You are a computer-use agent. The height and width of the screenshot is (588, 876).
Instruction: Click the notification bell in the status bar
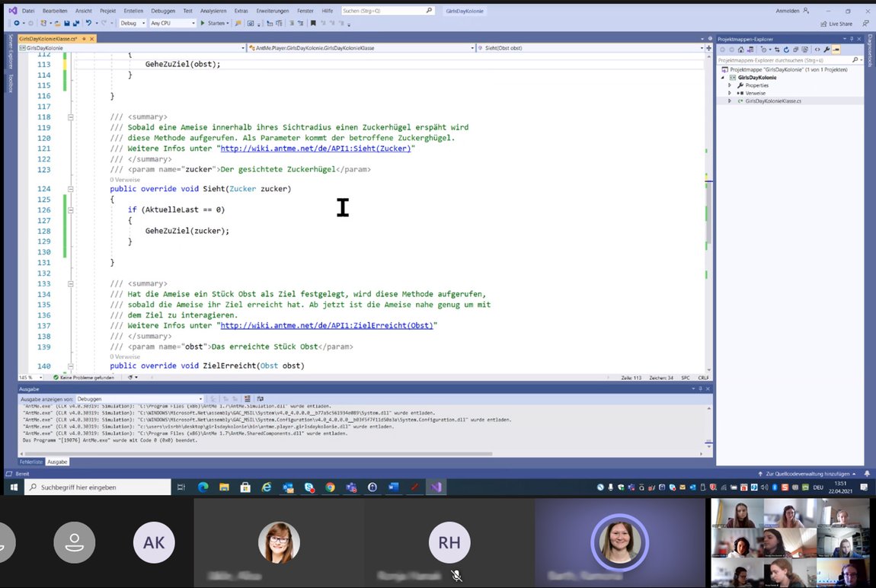[867, 474]
